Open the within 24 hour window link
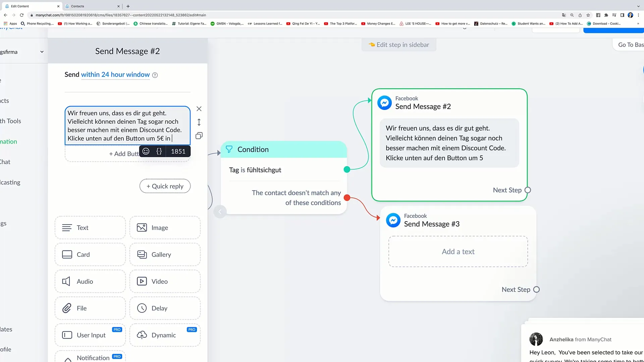The width and height of the screenshot is (644, 362). tap(115, 74)
